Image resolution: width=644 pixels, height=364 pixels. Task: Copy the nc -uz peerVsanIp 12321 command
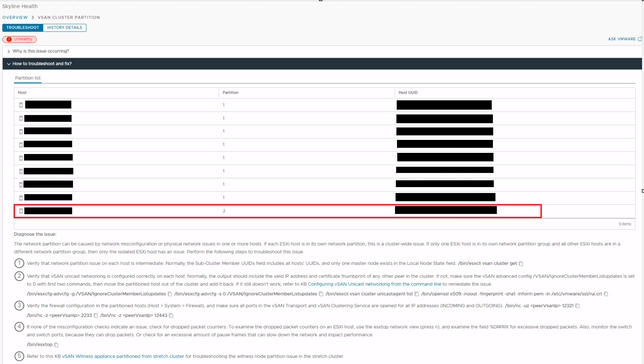(578, 306)
